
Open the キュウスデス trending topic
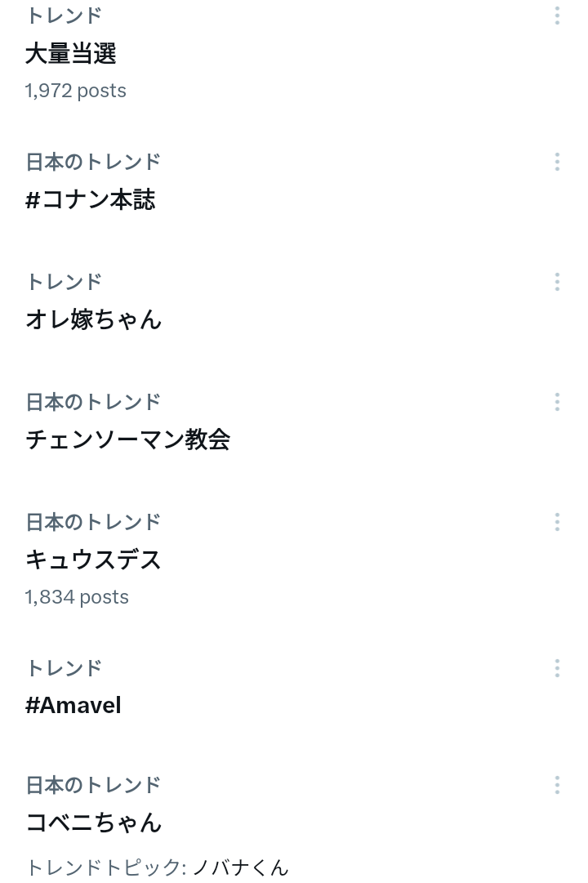pyautogui.click(x=94, y=560)
